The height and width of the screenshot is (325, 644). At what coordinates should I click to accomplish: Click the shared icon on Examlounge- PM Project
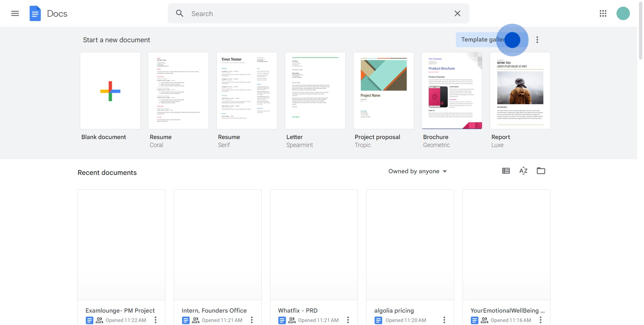click(99, 320)
